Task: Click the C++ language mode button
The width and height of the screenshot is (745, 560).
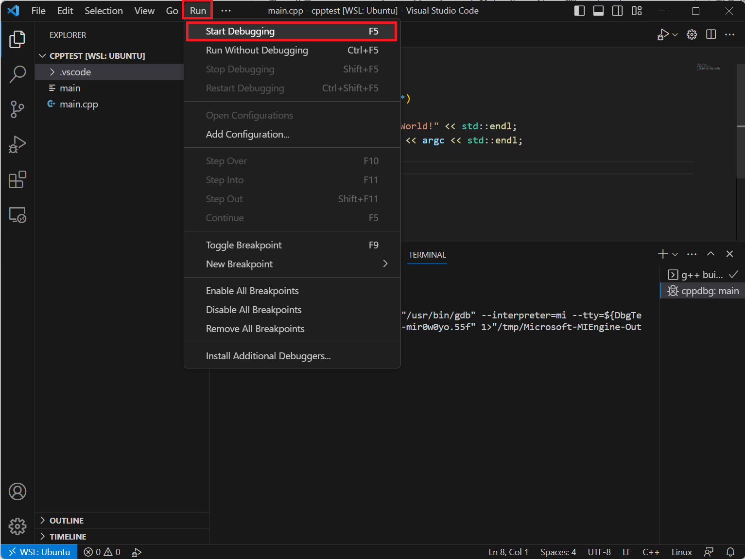Action: 651,552
